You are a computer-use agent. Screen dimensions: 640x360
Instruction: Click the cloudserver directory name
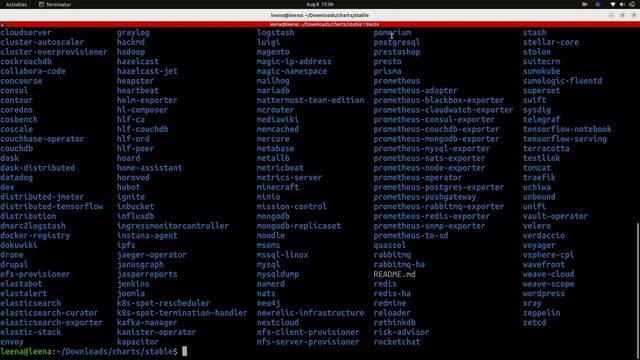point(26,33)
